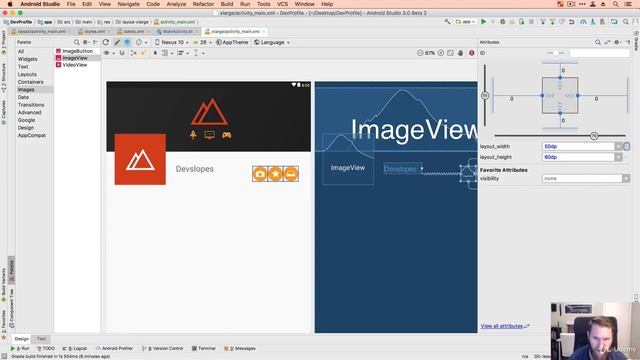Click star icon in design preview

click(x=275, y=174)
